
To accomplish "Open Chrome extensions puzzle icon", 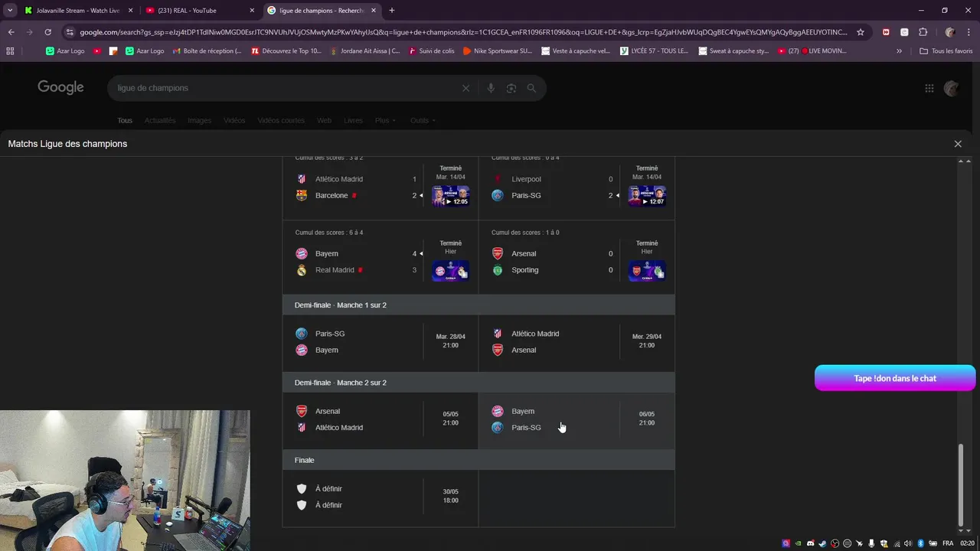I will pos(923,32).
